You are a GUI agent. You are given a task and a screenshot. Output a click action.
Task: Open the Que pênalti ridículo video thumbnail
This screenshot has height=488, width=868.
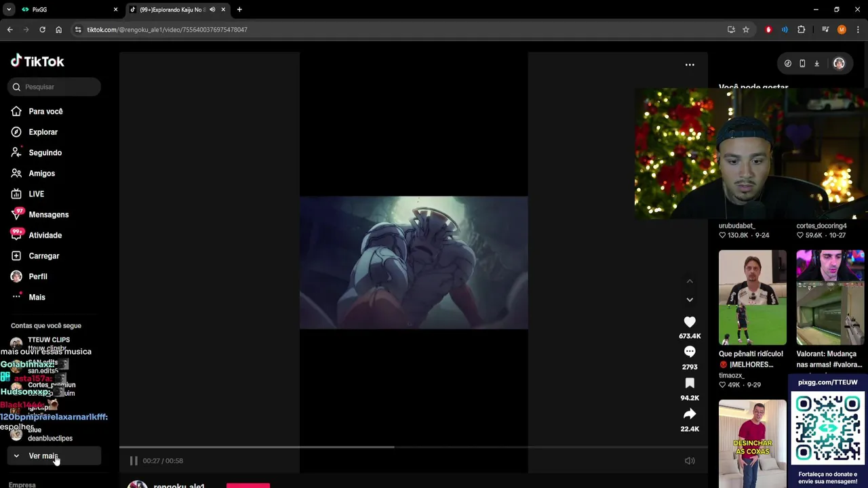(x=753, y=298)
